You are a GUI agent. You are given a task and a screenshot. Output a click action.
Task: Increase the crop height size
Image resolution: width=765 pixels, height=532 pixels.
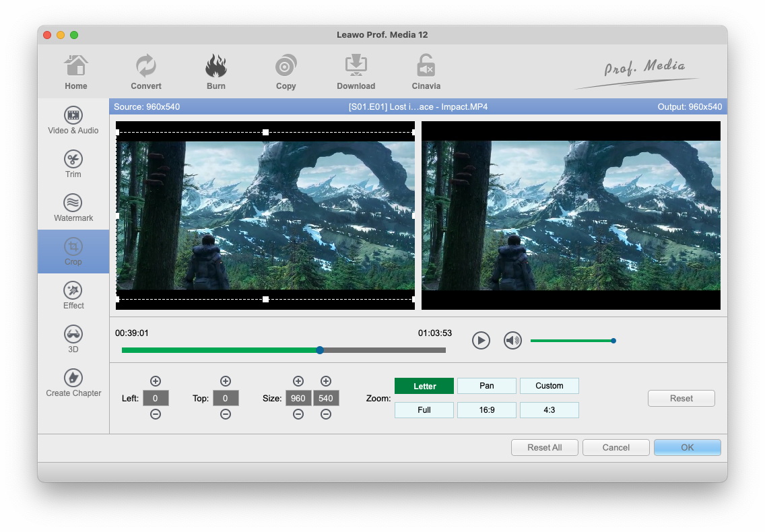pos(326,381)
